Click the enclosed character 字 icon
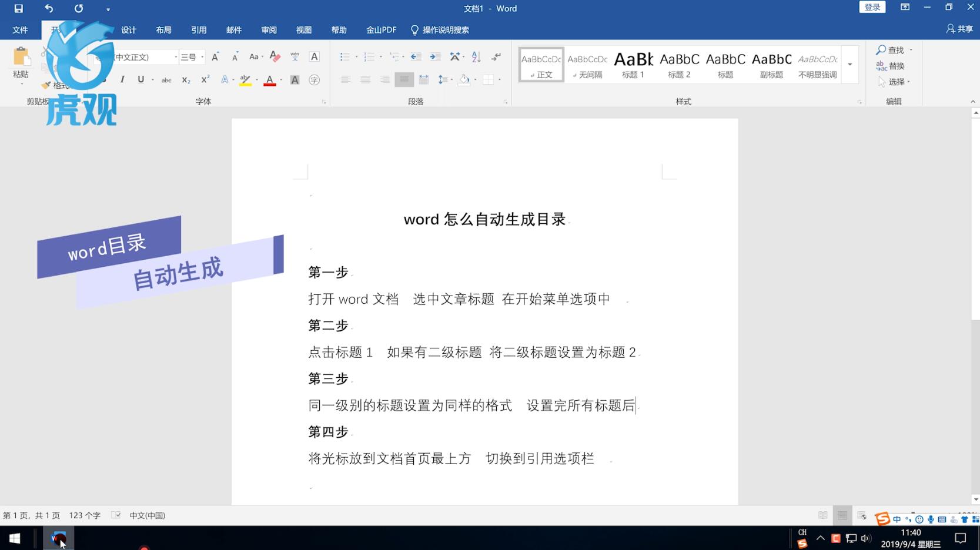980x550 pixels. pyautogui.click(x=315, y=80)
